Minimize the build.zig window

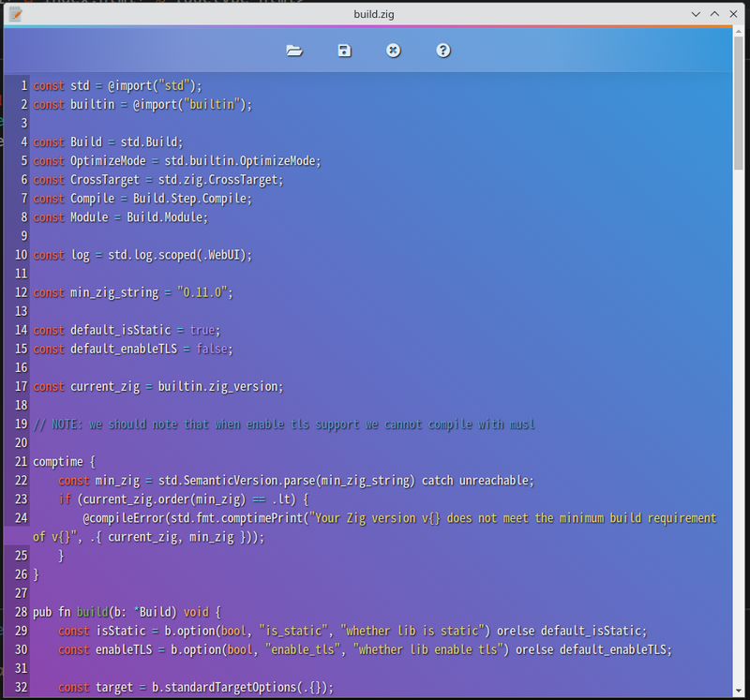[697, 14]
